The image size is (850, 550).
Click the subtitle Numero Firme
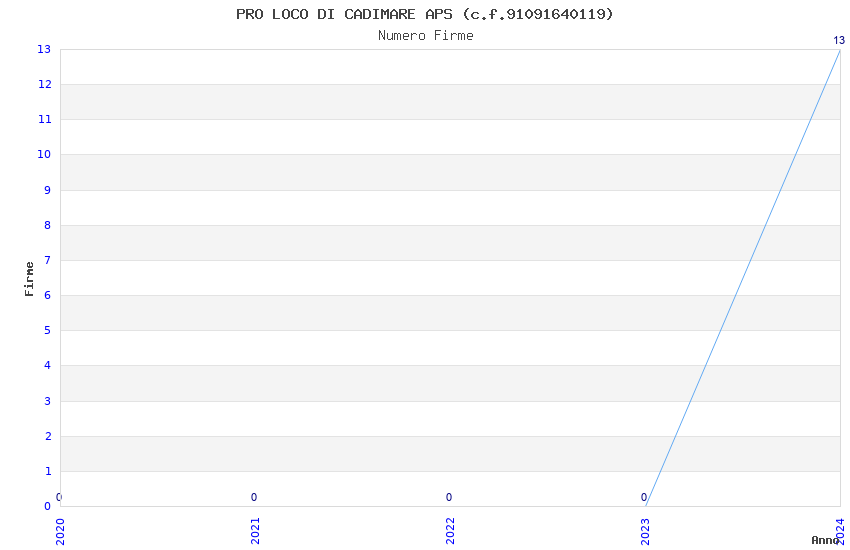click(426, 36)
